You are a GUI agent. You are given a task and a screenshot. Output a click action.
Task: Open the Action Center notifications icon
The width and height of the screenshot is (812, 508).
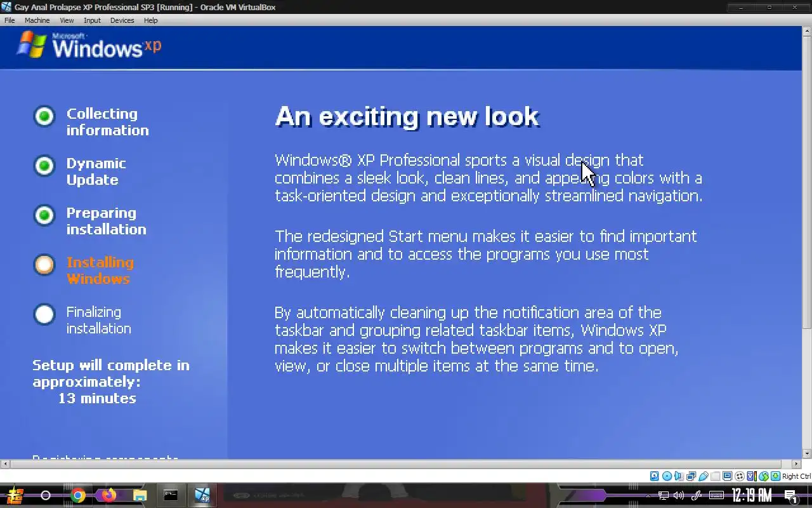click(791, 496)
